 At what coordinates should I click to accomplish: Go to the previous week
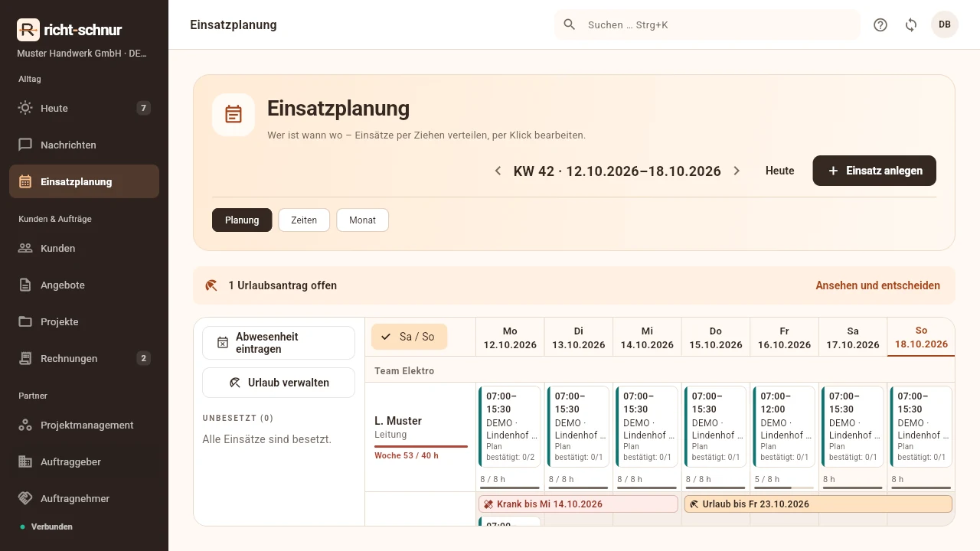click(x=498, y=171)
